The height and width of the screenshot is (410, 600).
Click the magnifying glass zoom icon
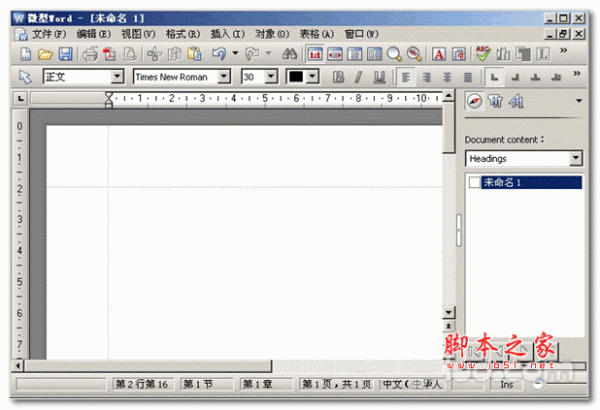coord(394,54)
